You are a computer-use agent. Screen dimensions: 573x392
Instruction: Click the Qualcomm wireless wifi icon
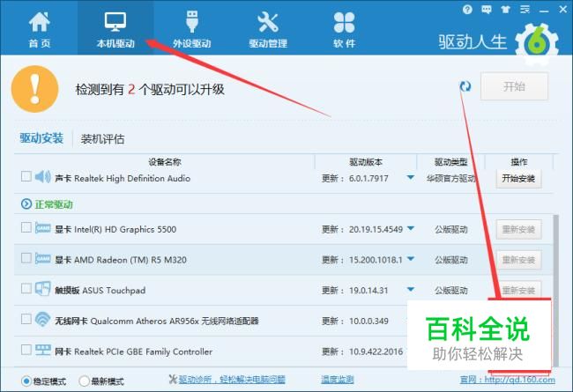click(42, 319)
